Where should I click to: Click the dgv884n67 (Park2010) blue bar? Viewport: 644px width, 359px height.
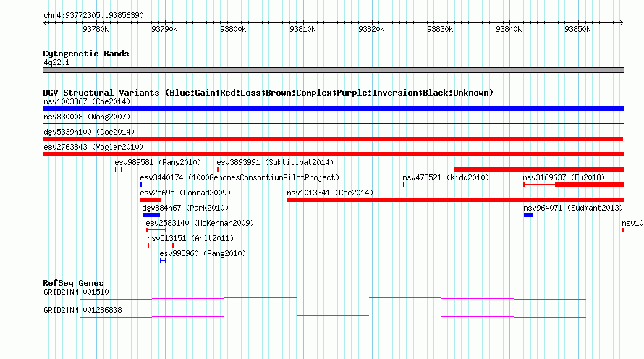pyautogui.click(x=151, y=215)
